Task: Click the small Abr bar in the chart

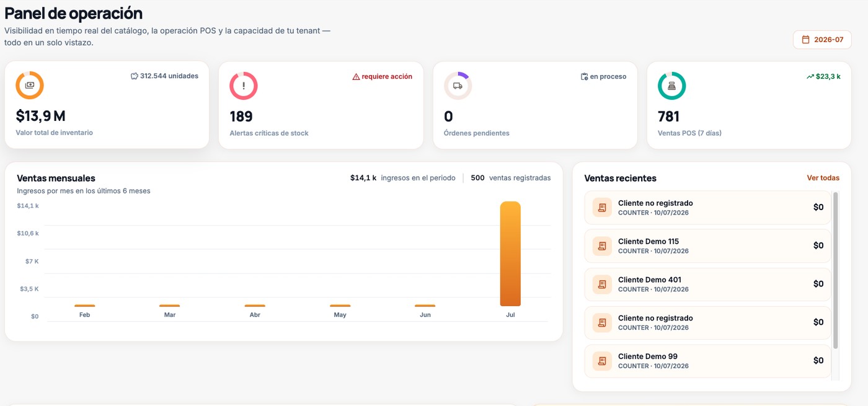Action: point(255,306)
